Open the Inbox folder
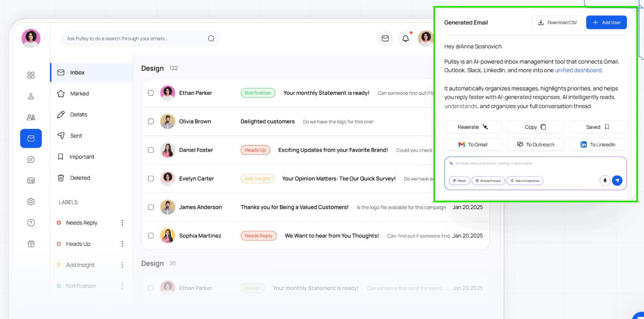The width and height of the screenshot is (644, 319). coord(92,72)
